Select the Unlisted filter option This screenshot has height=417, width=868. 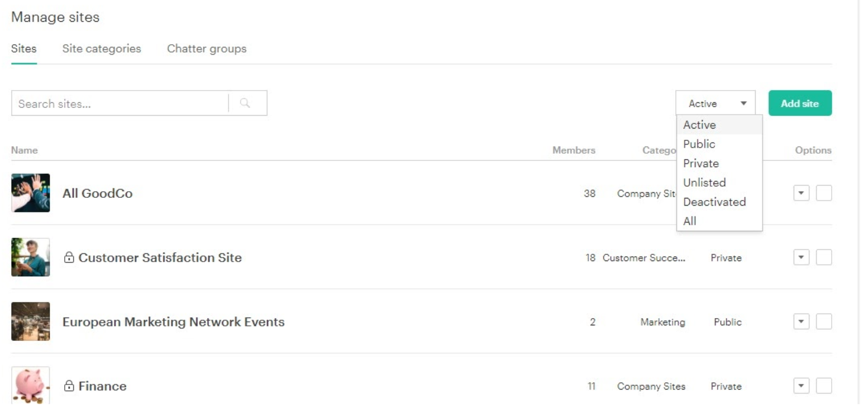(x=704, y=182)
